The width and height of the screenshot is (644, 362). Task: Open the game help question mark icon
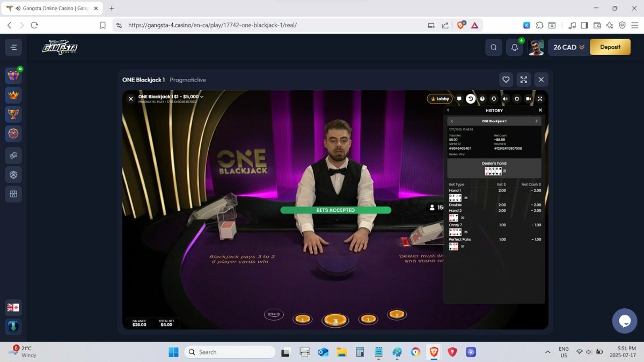point(482,99)
